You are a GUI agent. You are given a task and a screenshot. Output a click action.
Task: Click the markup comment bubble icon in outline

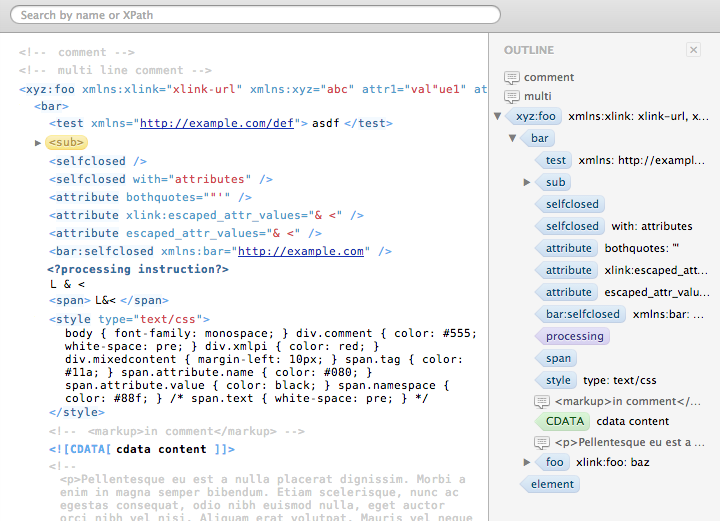click(541, 401)
